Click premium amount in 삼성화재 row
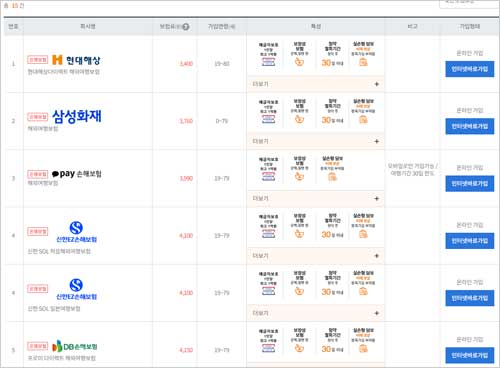This screenshot has width=500, height=368. coord(186,121)
